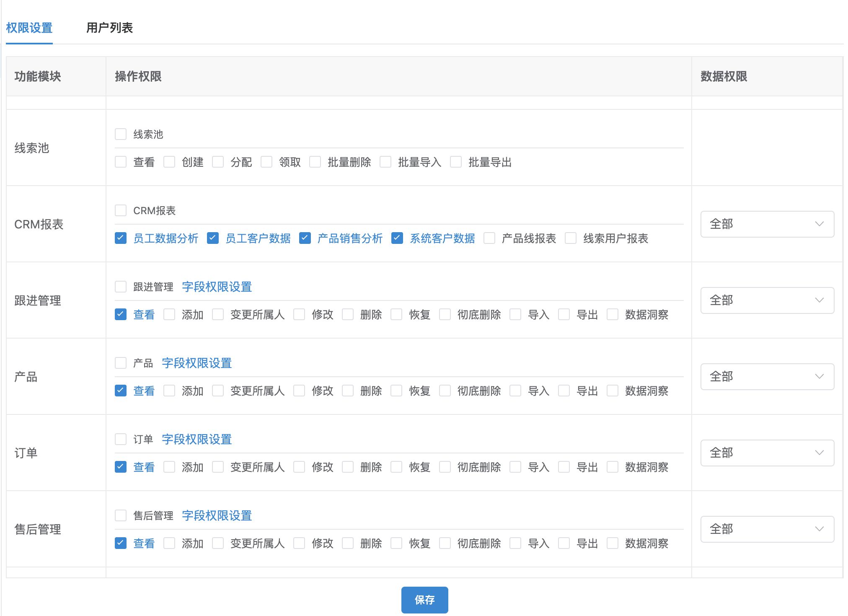Open the 产品 row 全部 dropdown
Image resolution: width=848 pixels, height=616 pixels.
pyautogui.click(x=767, y=377)
